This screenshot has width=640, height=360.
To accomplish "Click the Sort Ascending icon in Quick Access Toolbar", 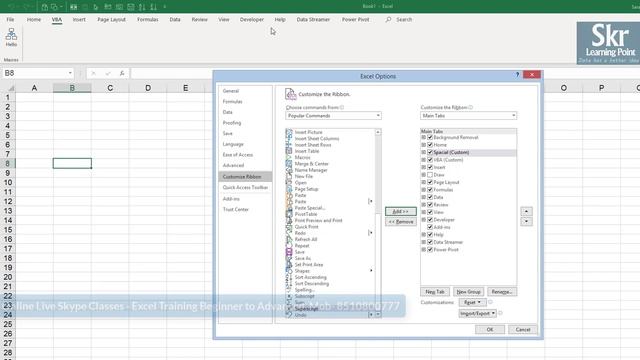I will point(142,7).
